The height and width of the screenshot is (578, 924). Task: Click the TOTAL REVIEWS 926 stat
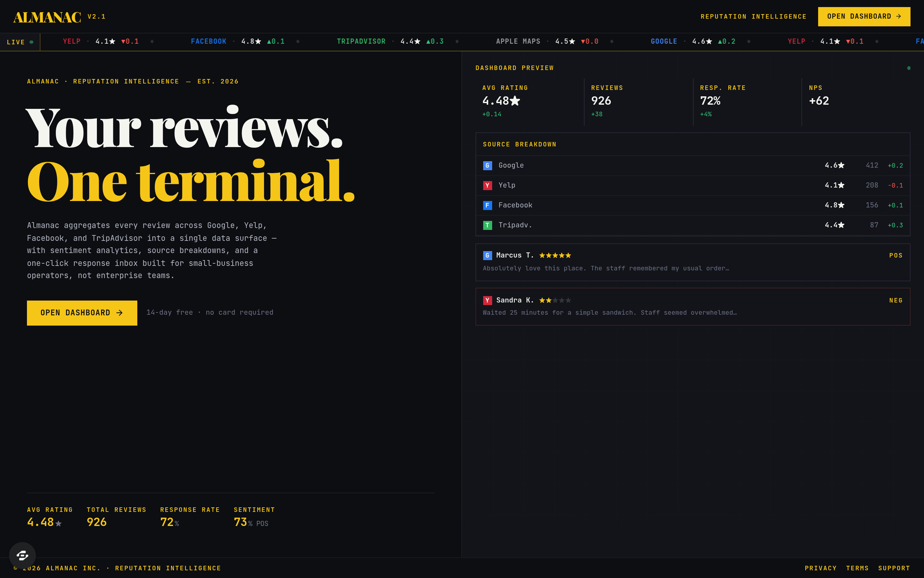tap(116, 517)
